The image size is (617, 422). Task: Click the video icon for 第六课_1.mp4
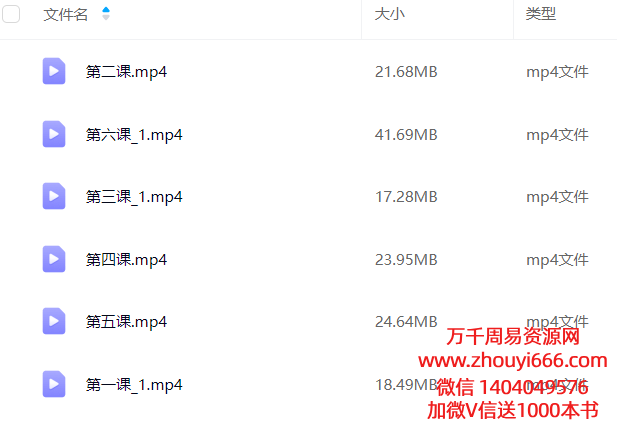[x=54, y=134]
